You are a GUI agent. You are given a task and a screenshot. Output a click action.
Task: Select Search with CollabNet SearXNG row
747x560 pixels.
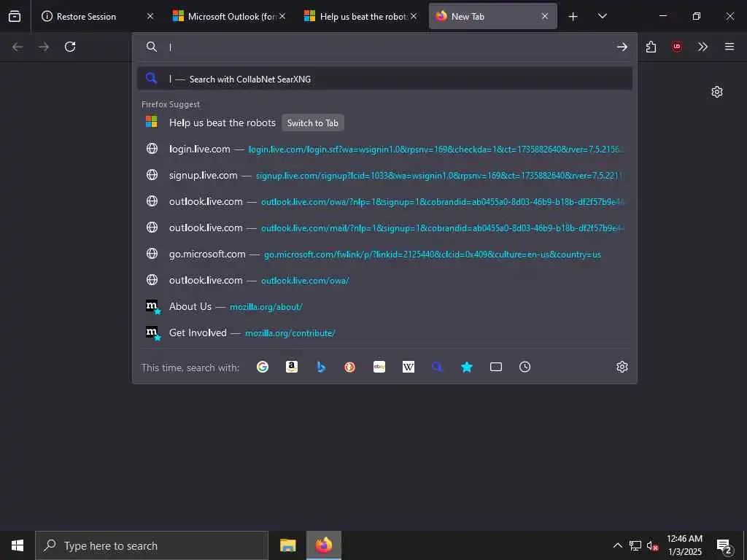[x=384, y=79]
